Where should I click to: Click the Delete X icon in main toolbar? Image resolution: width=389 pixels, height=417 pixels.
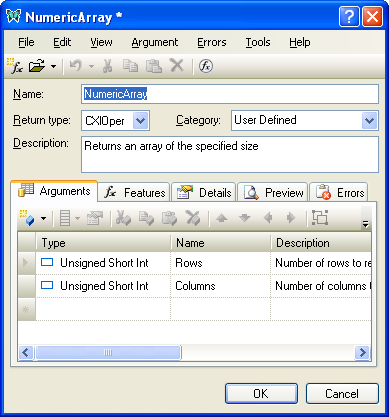(177, 65)
